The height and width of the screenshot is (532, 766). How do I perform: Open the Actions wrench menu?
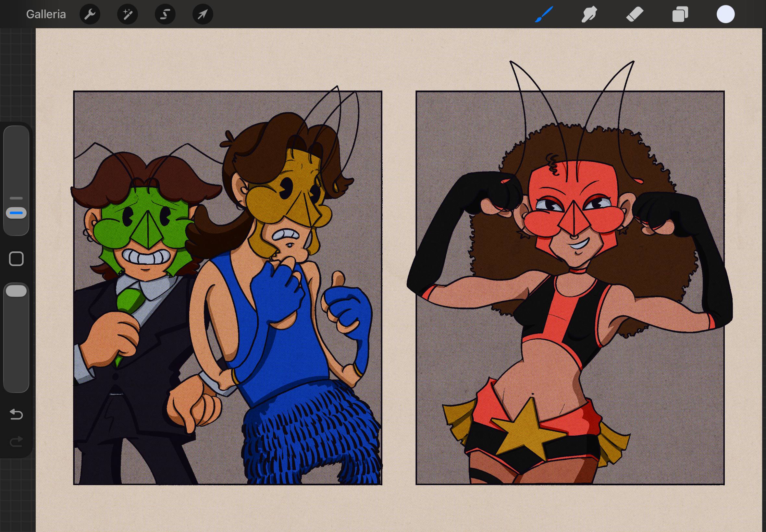click(90, 14)
